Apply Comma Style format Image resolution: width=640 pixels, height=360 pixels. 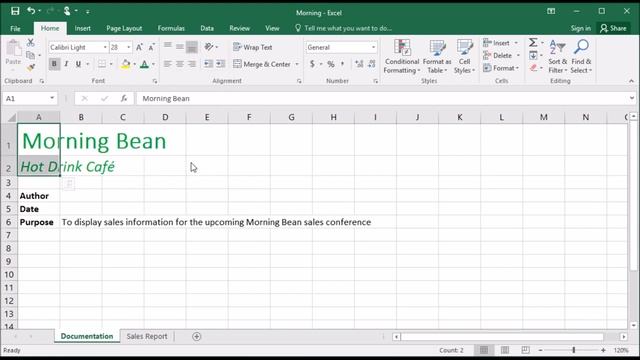tap(342, 64)
